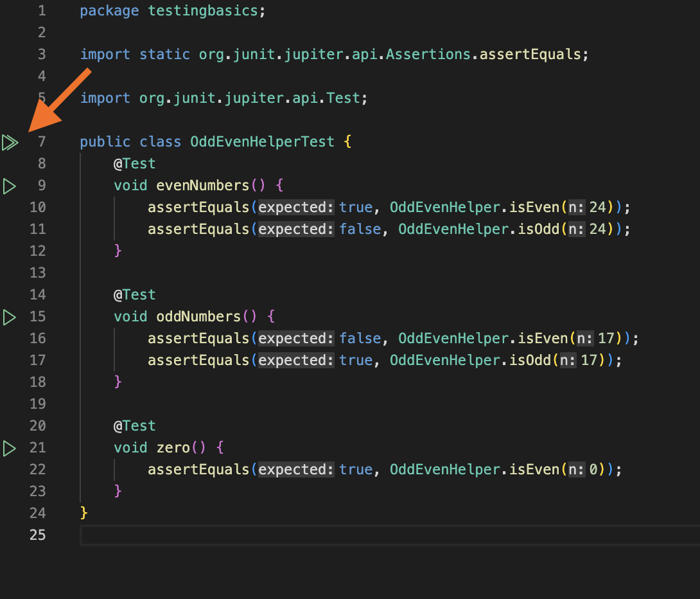
Task: Click the oddNumbers method name
Action: coord(198,317)
